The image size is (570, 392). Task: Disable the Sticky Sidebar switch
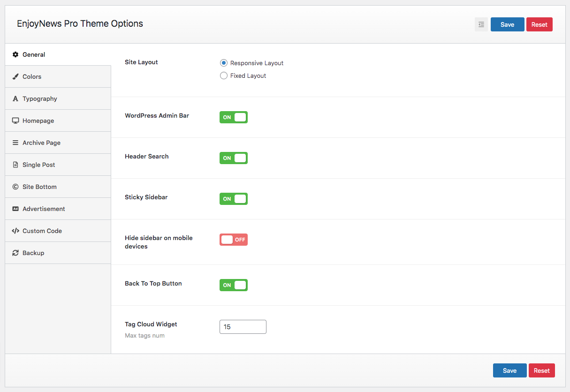pos(234,199)
